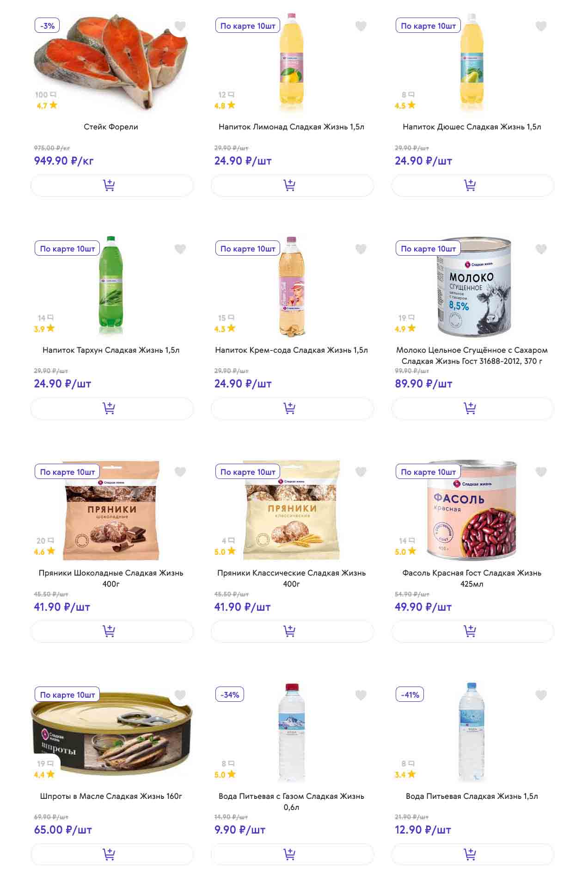588x883 pixels.
Task: Open Шпроты в Масле product link
Action: [111, 796]
